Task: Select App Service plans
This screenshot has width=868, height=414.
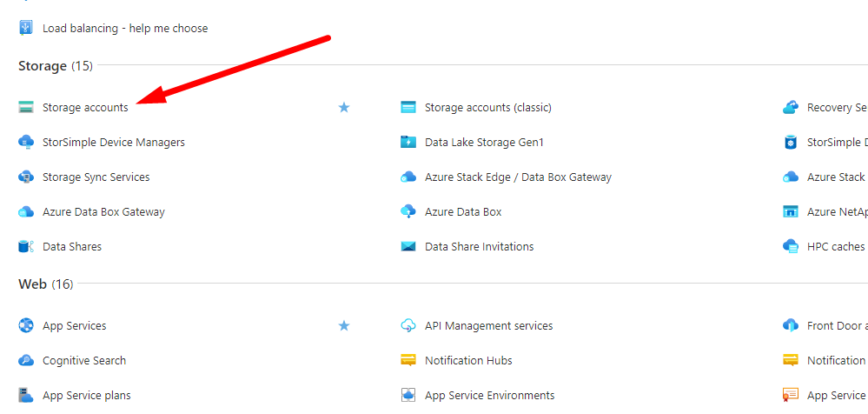Action: click(x=86, y=396)
